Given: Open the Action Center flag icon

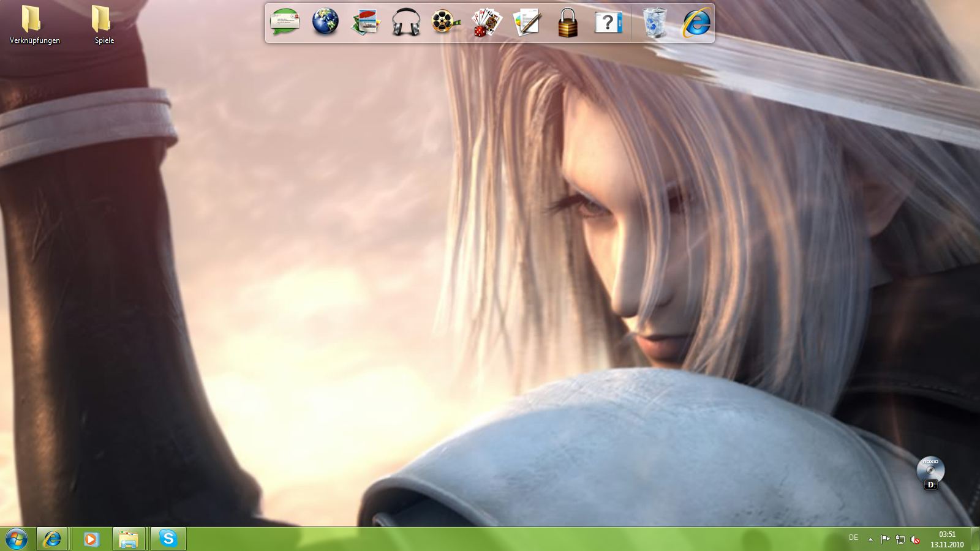Looking at the screenshot, I should pyautogui.click(x=885, y=539).
